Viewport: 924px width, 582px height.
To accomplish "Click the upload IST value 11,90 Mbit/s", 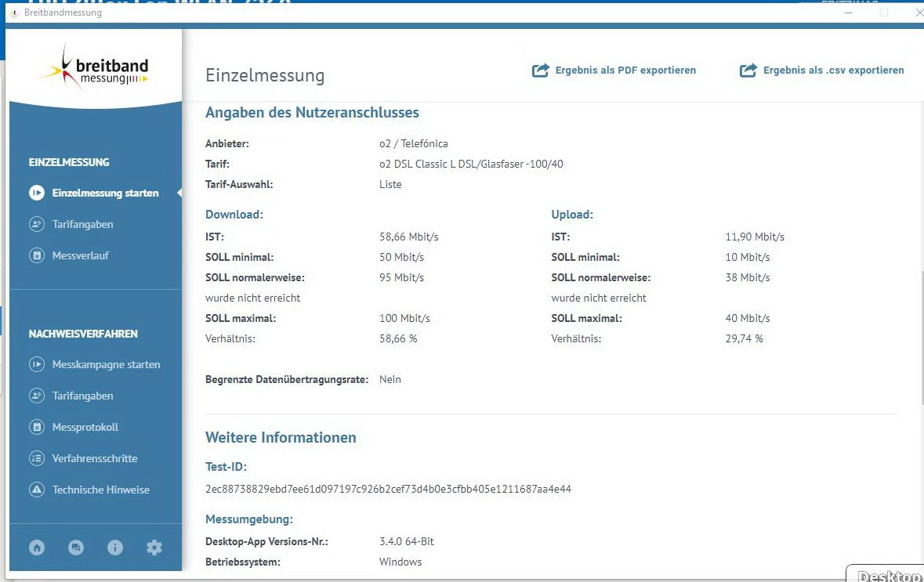I will point(755,237).
